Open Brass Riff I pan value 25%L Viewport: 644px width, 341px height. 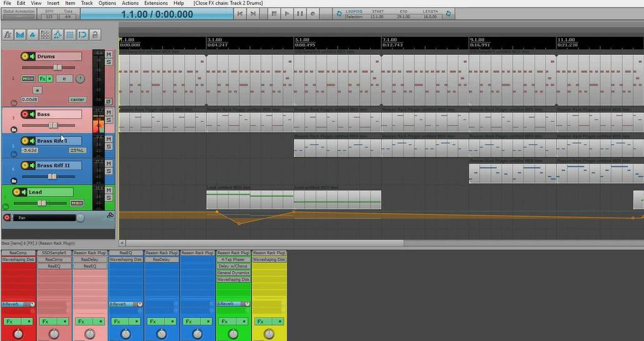[77, 151]
